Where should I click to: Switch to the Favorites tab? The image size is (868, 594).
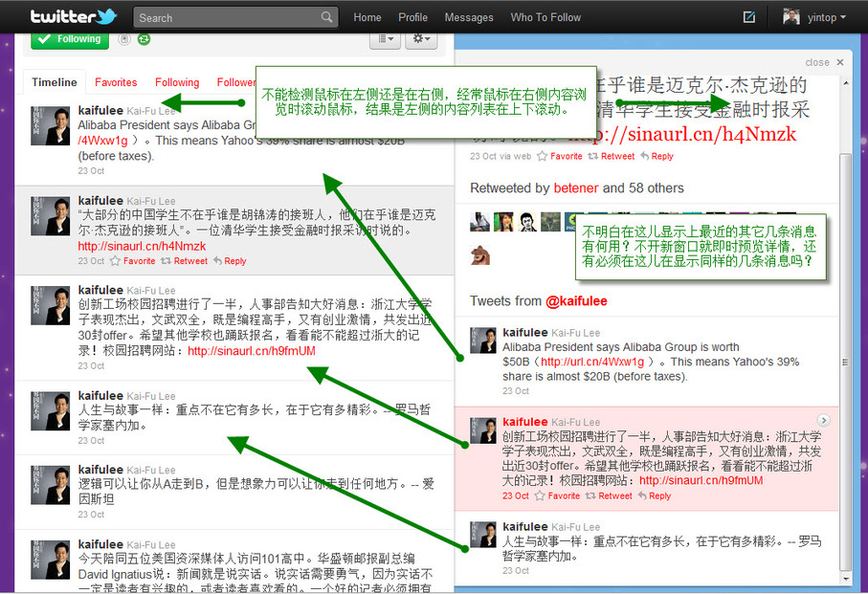pyautogui.click(x=116, y=82)
